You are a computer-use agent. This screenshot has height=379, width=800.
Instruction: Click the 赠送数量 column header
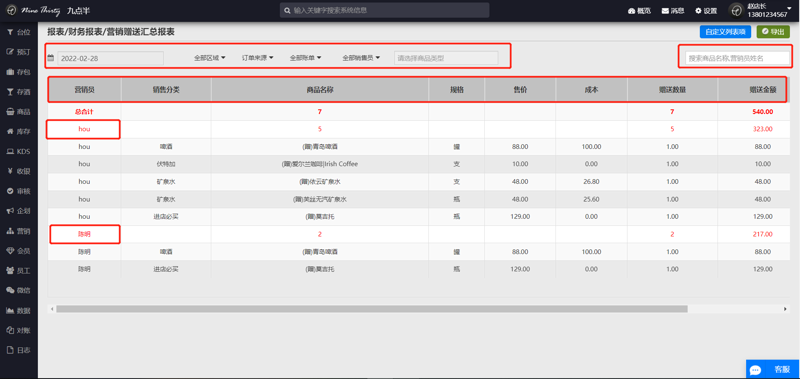click(672, 89)
